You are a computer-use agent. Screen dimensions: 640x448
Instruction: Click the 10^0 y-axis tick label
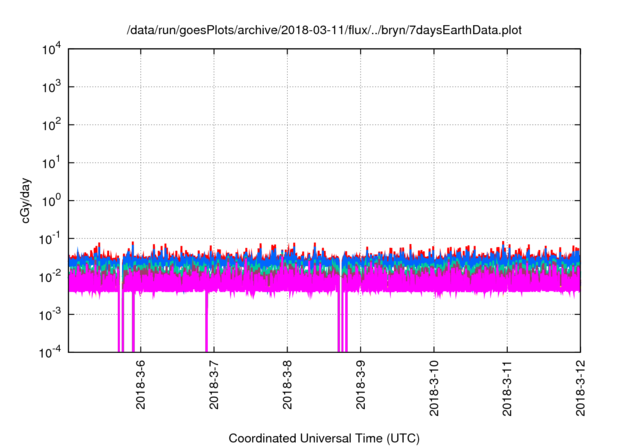51,201
